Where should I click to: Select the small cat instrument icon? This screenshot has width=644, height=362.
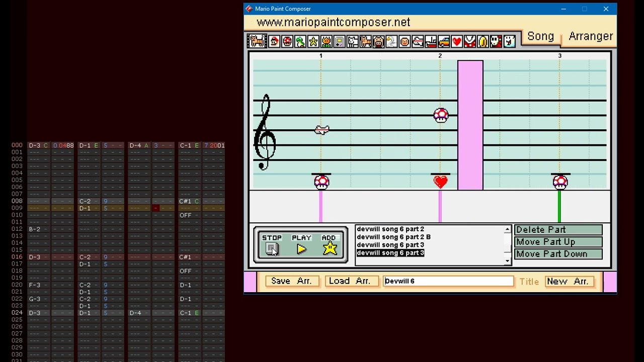point(366,41)
